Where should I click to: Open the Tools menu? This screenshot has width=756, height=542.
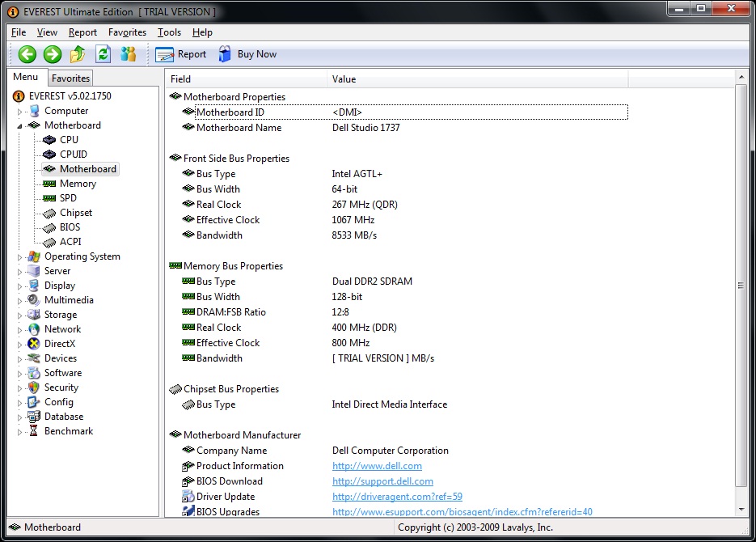[x=169, y=32]
